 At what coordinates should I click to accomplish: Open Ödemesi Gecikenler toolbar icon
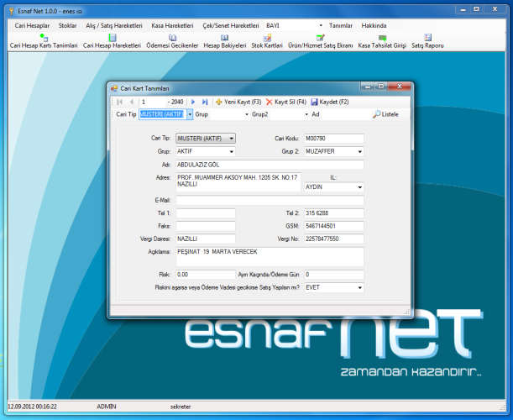click(x=172, y=37)
